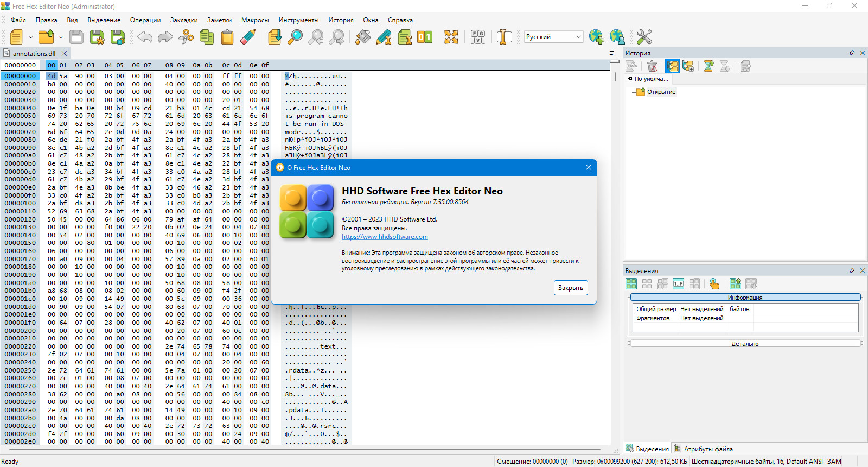Screen dimensions: 868x467
Task: Open the Файл menu
Action: click(x=18, y=20)
